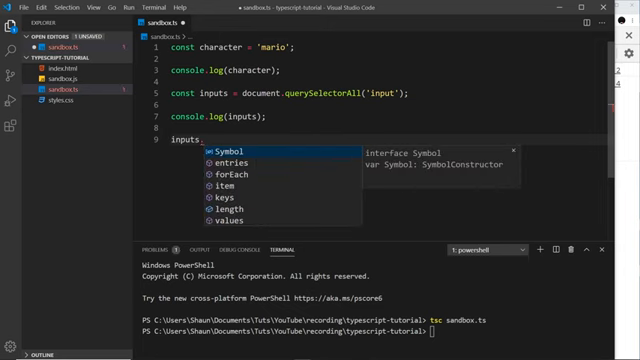Image resolution: width=640 pixels, height=360 pixels.
Task: Choose the values suggestion
Action: click(x=282, y=220)
